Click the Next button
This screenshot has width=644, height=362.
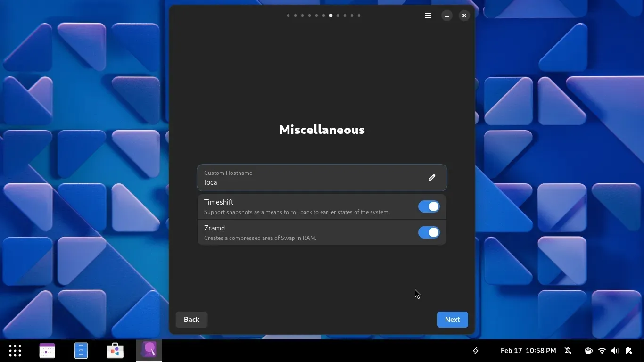coord(452,320)
